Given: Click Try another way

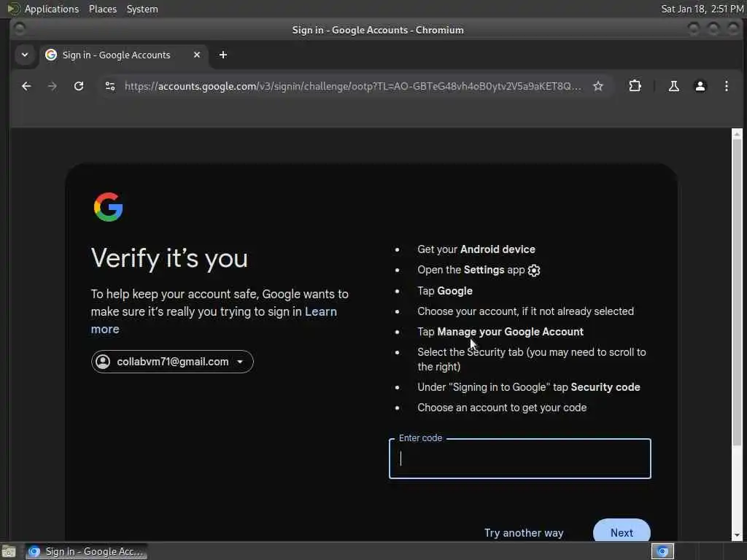Looking at the screenshot, I should coord(524,533).
